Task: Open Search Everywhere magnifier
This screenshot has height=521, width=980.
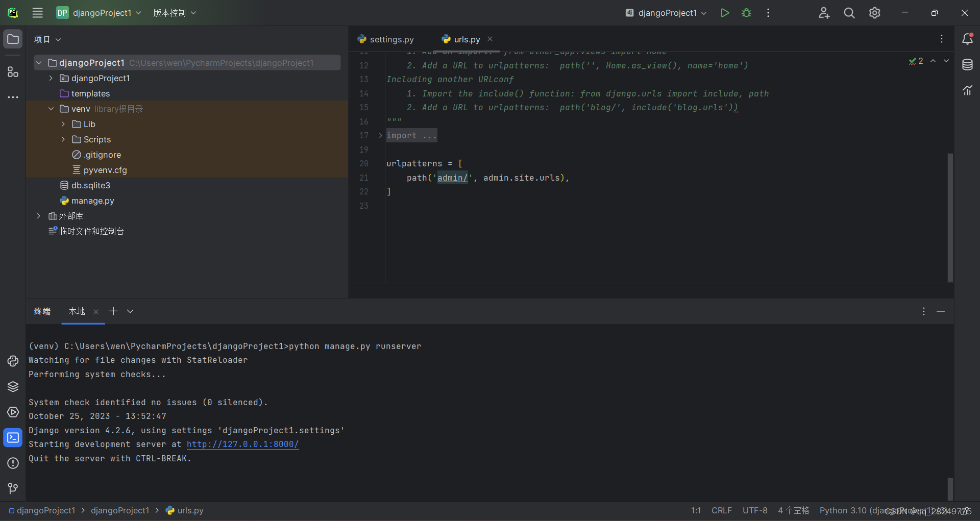Action: pyautogui.click(x=849, y=13)
